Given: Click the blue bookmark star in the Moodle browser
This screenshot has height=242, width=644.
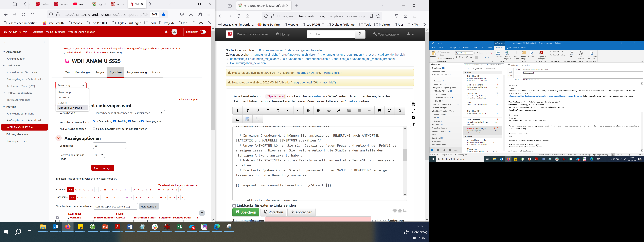Looking at the screenshot, I should pyautogui.click(x=164, y=15).
